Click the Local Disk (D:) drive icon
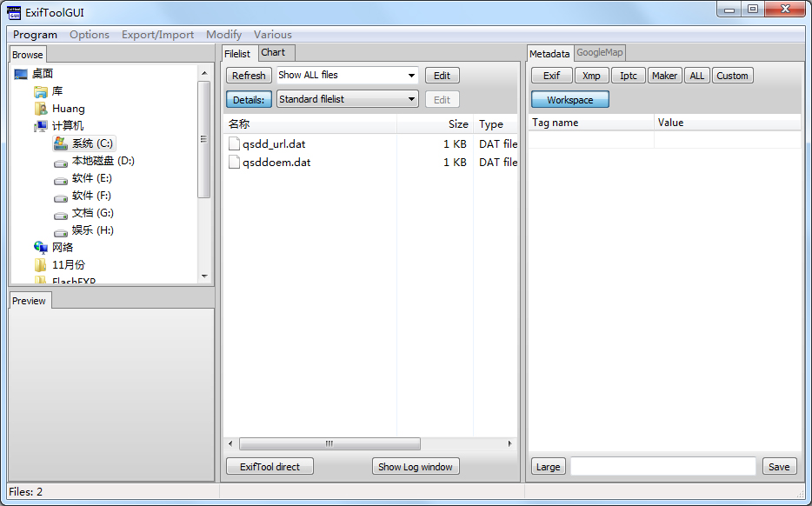This screenshot has width=812, height=506. pyautogui.click(x=60, y=162)
